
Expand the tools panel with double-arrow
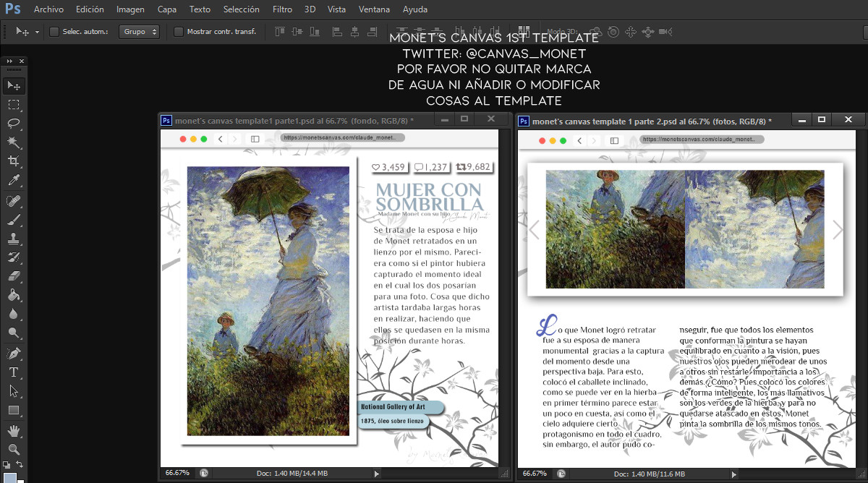10,62
